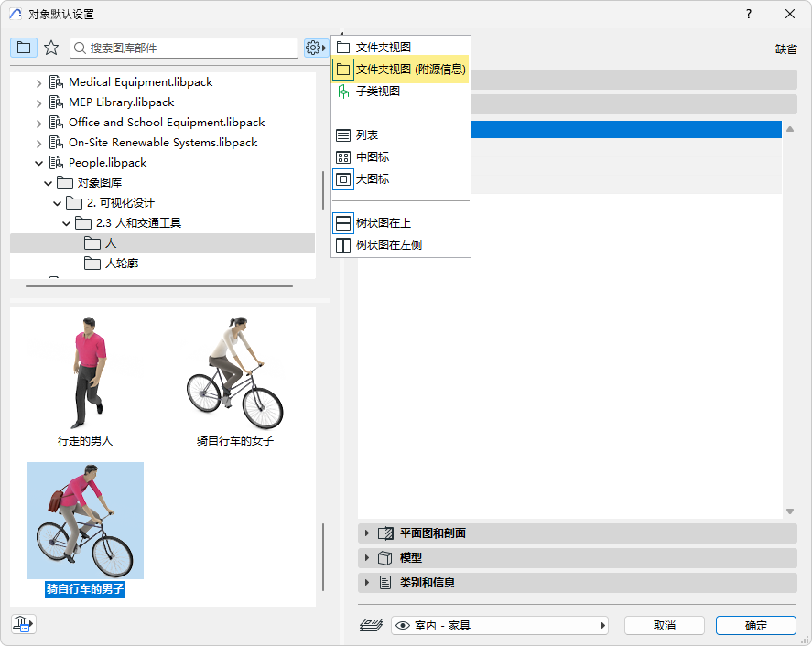Select 文件夹视图 (附源信息) menu option
This screenshot has width=812, height=646.
pyautogui.click(x=400, y=69)
